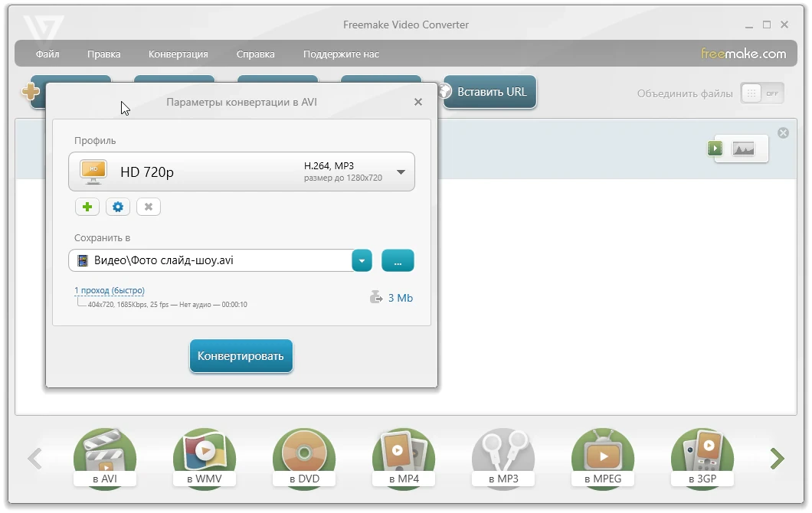Play the slideshow preview green icon
Image resolution: width=812 pixels, height=513 pixels.
[x=715, y=149]
